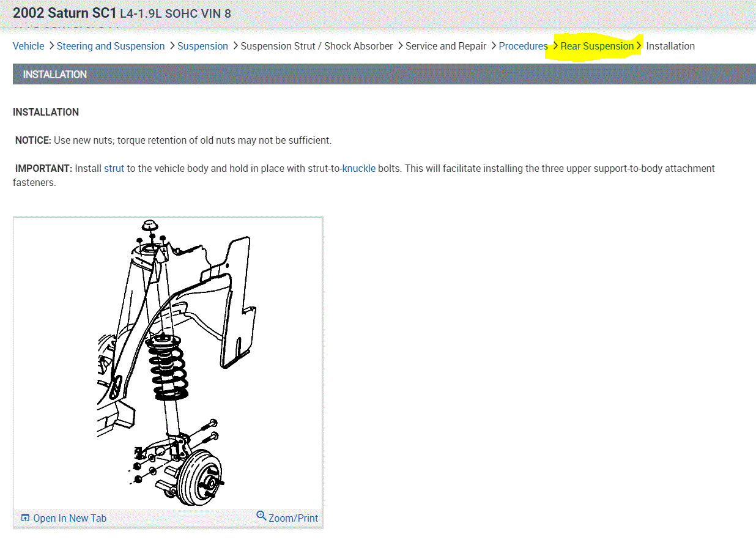756x548 pixels.
Task: Go to Steering and Suspension breadcrumb
Action: click(x=111, y=46)
